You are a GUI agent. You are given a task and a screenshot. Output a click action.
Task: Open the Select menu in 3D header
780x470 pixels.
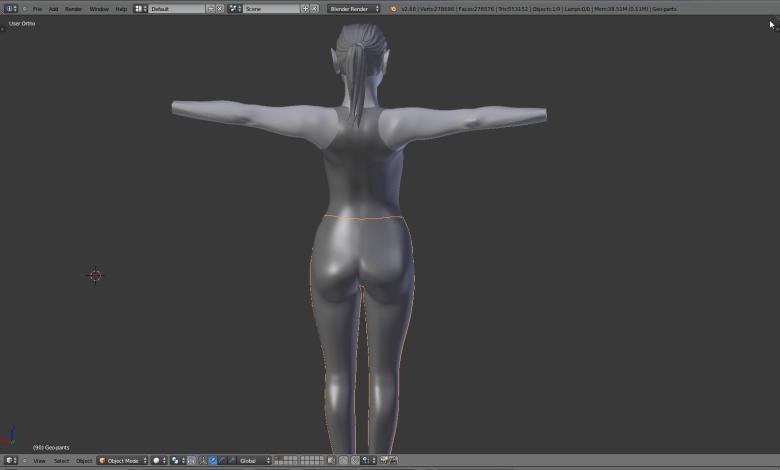click(61, 461)
